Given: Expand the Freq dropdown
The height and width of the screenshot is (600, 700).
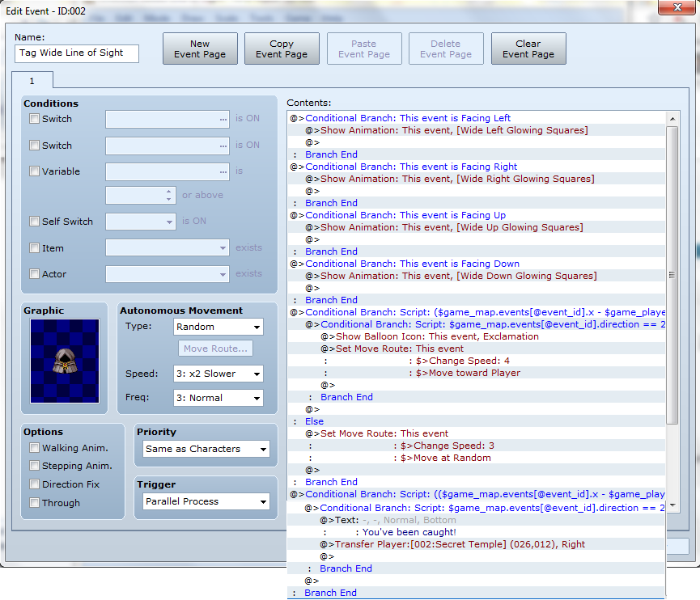Looking at the screenshot, I should click(x=218, y=398).
